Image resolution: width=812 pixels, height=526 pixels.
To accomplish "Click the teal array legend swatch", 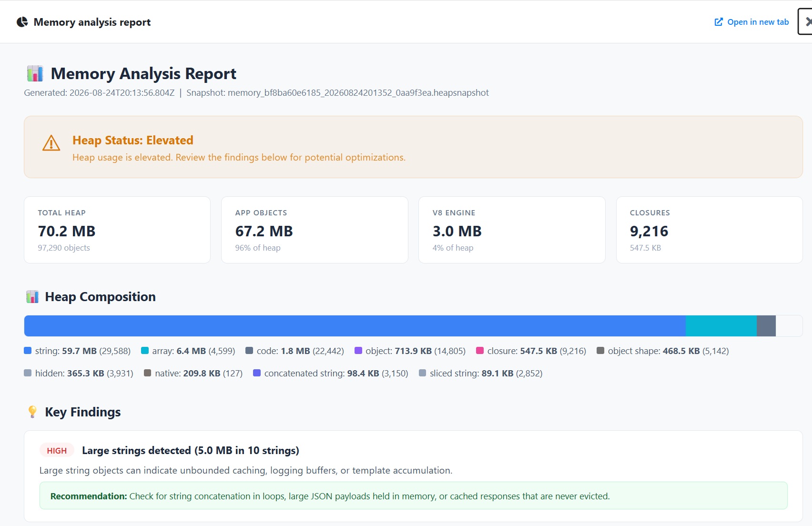I will click(145, 351).
